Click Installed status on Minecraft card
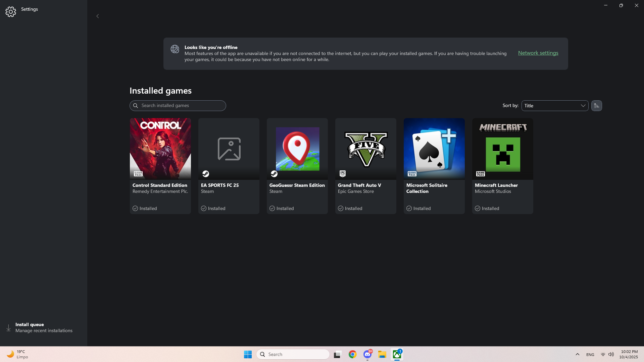This screenshot has width=644, height=362. (x=487, y=208)
